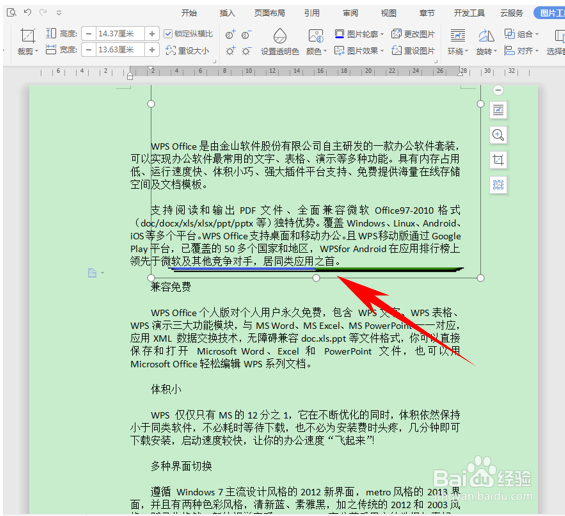The image size is (565, 516).
Task: Switch to the 插入 tab
Action: tap(227, 13)
